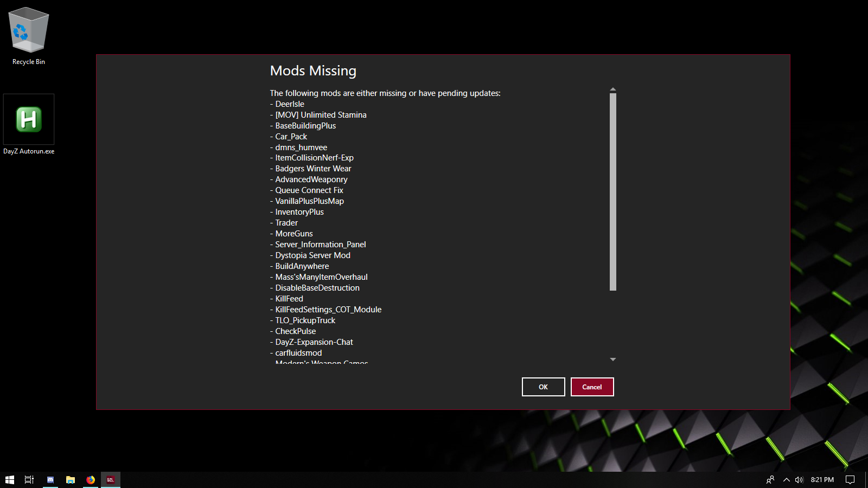The image size is (868, 488).
Task: Open File Explorer from the taskbar
Action: 71,480
